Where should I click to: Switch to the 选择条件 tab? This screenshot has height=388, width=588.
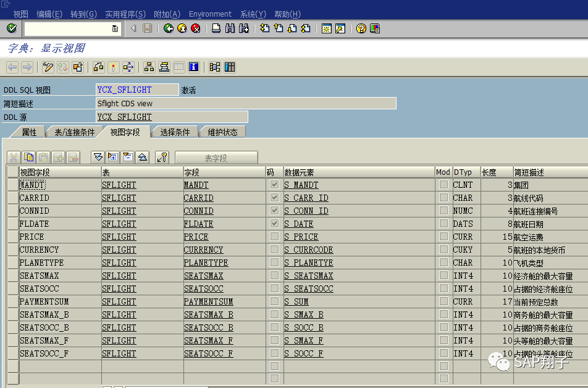tap(175, 132)
